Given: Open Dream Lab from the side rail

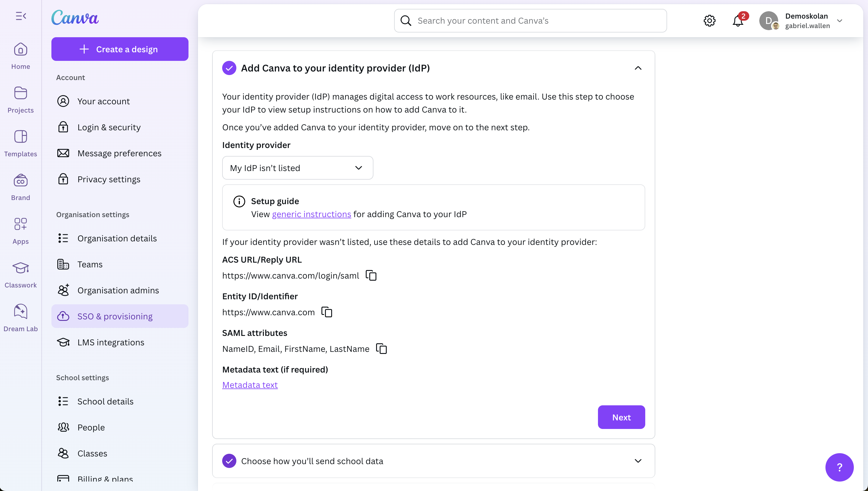Looking at the screenshot, I should (21, 318).
